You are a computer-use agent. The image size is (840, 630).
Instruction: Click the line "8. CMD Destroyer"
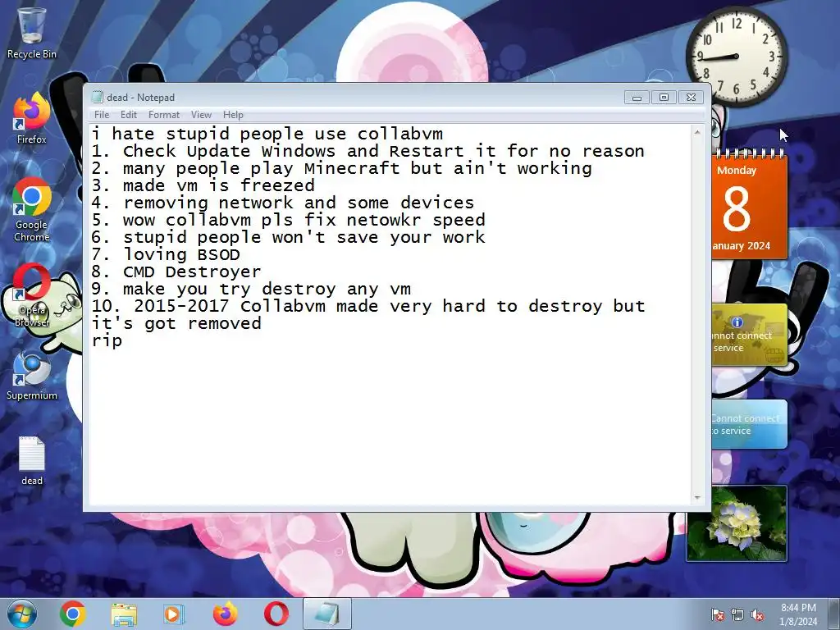coord(176,272)
